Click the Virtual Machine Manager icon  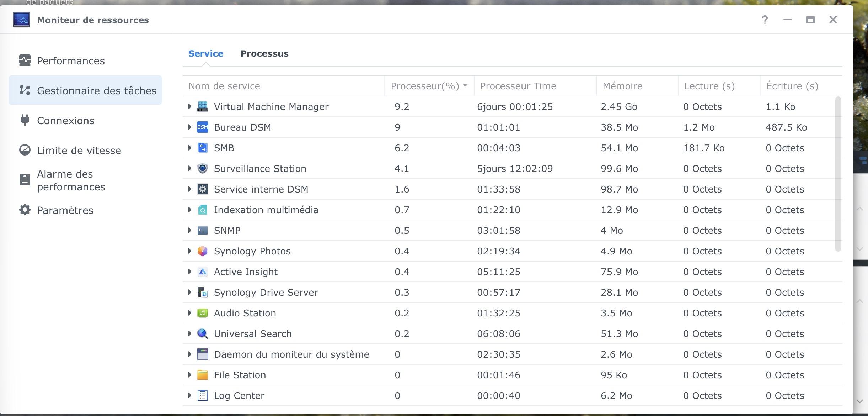coord(203,106)
